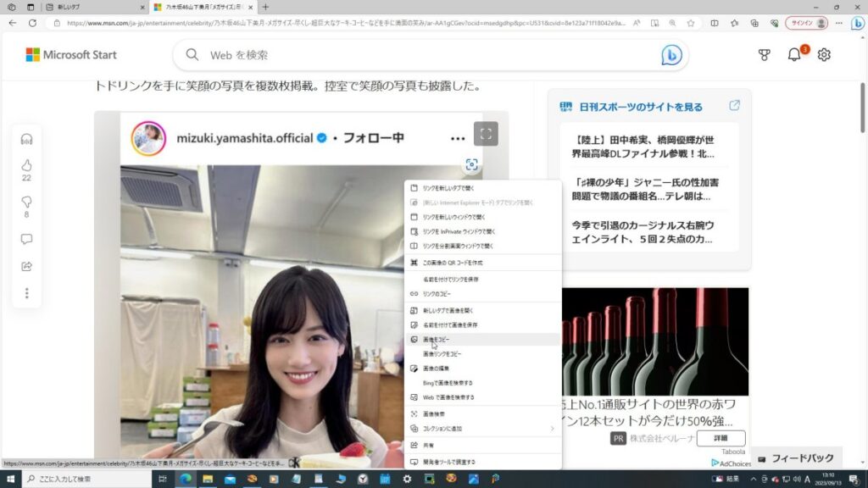Click the サインイン button

pos(807,23)
